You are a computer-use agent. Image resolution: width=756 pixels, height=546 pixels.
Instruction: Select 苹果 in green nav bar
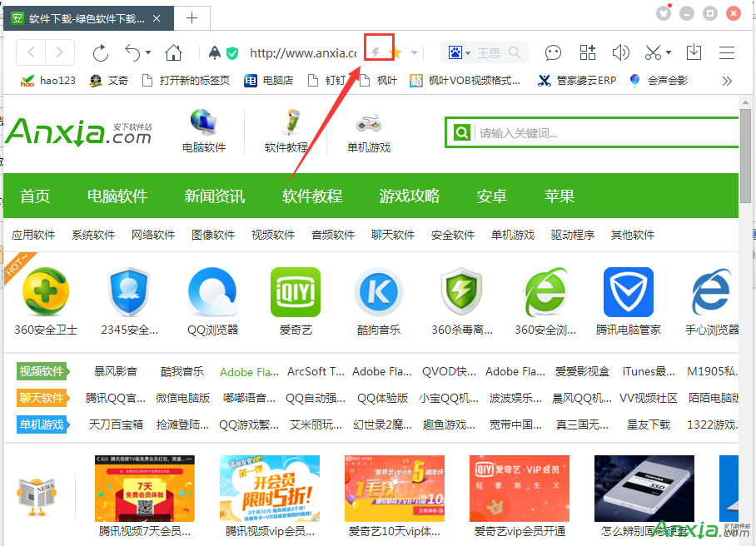coord(560,196)
